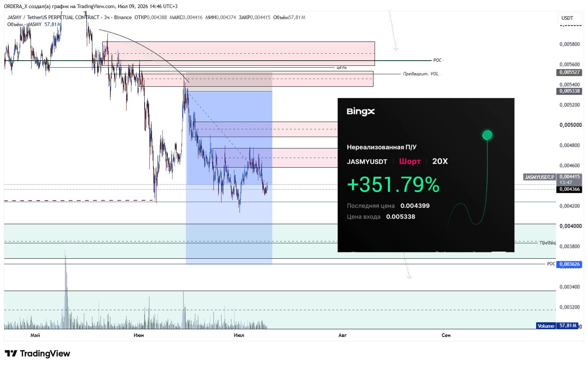
Task: Click the +351.79% profit figure
Action: [x=393, y=184]
